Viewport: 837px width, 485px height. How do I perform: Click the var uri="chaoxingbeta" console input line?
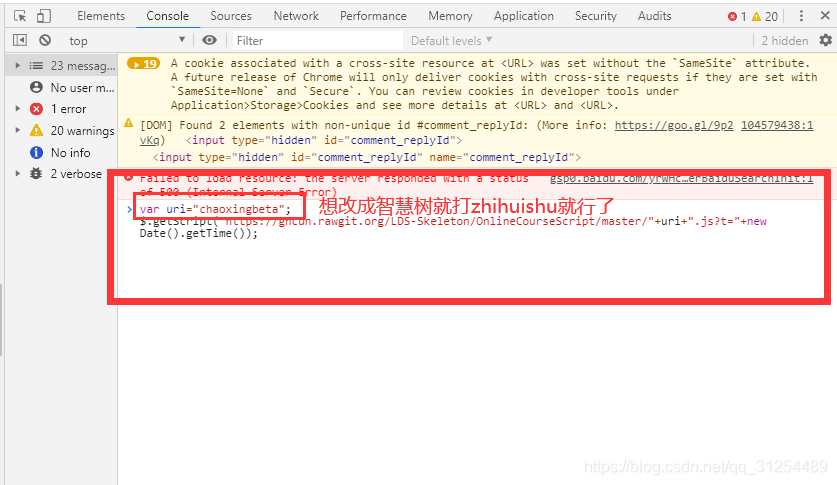(x=215, y=209)
